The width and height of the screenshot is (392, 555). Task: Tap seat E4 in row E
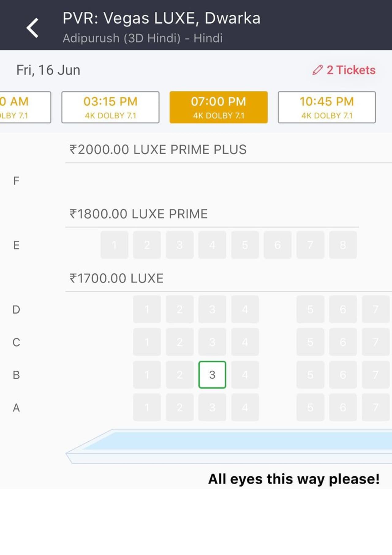212,245
